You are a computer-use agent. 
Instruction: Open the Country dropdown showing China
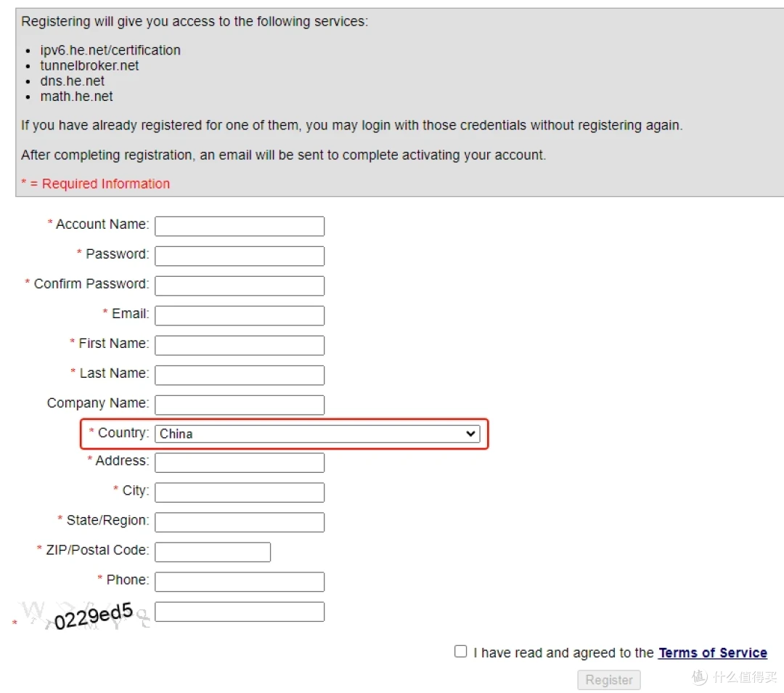tap(317, 434)
